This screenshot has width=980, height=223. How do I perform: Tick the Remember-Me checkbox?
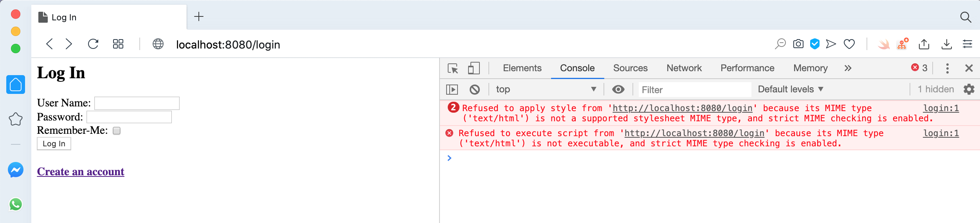tap(117, 131)
